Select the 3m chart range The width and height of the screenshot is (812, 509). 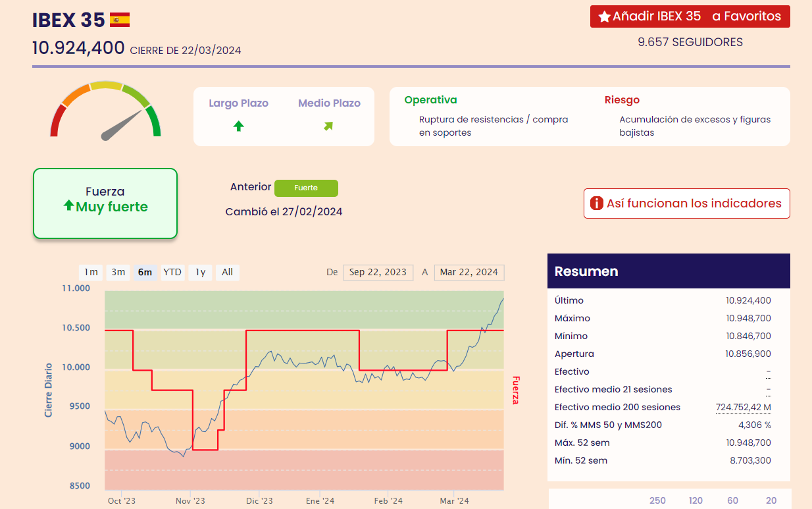coord(118,272)
